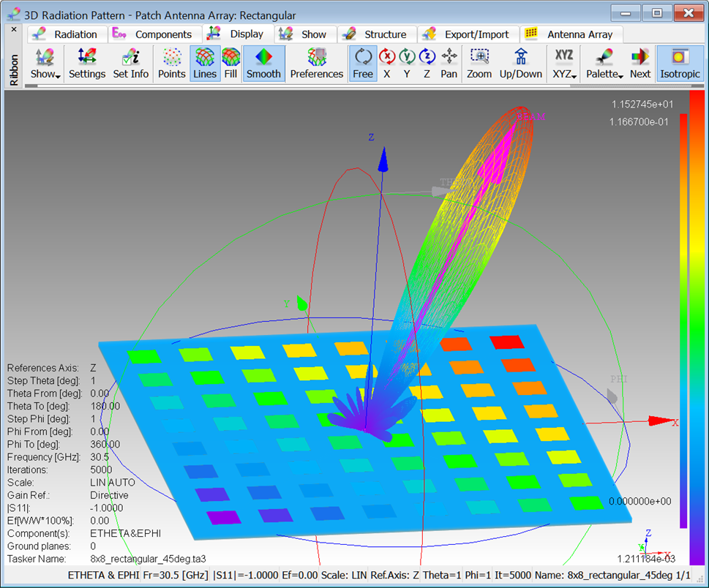Click the status bar ETHETA & EPHI entry
Screen dimensions: 709x588
point(104,576)
